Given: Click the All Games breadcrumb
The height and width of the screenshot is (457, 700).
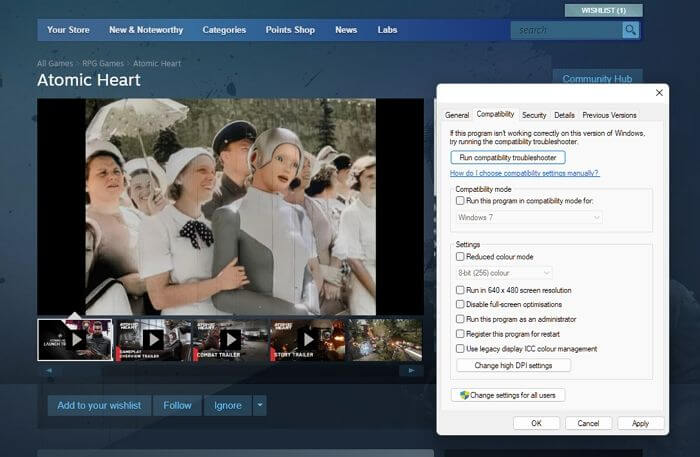Looking at the screenshot, I should pyautogui.click(x=55, y=63).
